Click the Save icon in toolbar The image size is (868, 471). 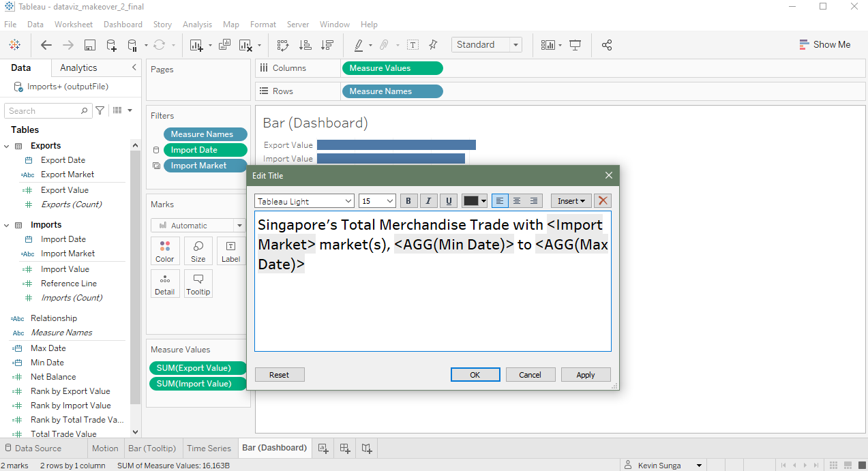point(89,45)
